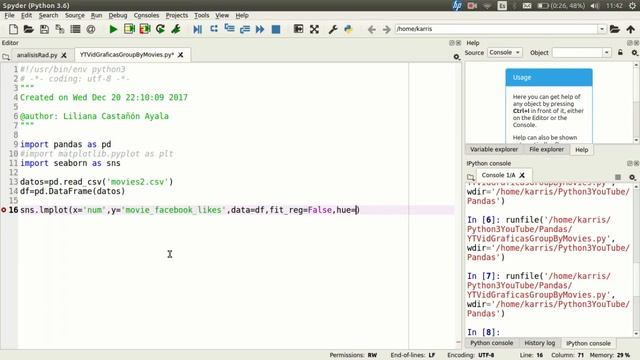
Task: Browse for a working directory folder icon
Action: pyautogui.click(x=615, y=29)
